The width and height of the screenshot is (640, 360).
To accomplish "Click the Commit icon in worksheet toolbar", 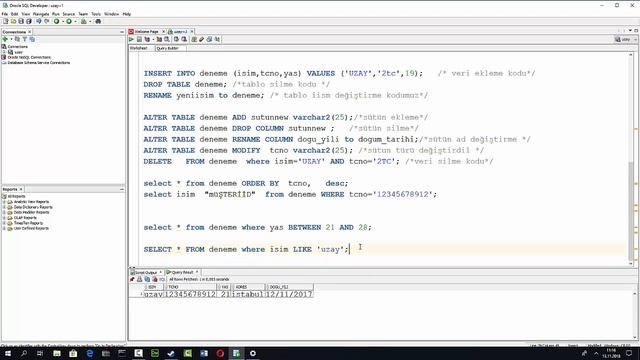I will pos(176,40).
